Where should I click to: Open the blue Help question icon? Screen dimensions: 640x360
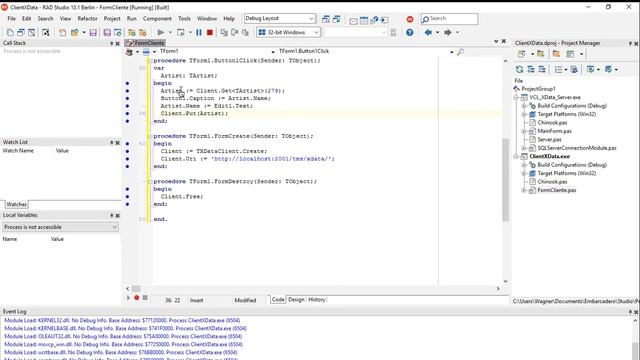pyautogui.click(x=409, y=32)
